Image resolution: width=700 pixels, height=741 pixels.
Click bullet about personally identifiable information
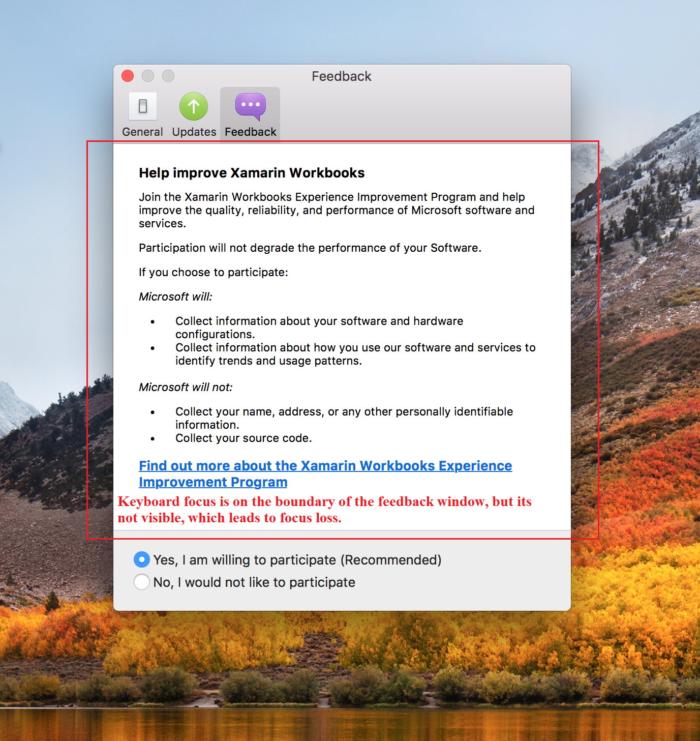(344, 418)
